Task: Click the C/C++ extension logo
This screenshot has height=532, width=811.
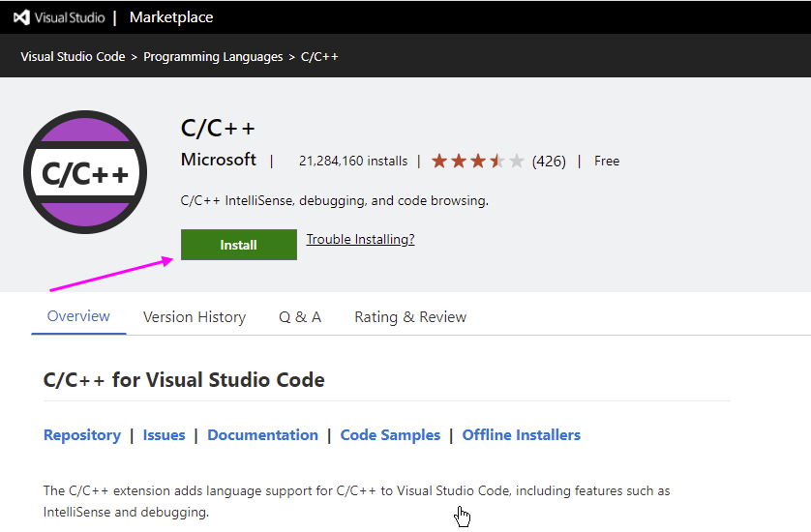Action: [x=85, y=172]
